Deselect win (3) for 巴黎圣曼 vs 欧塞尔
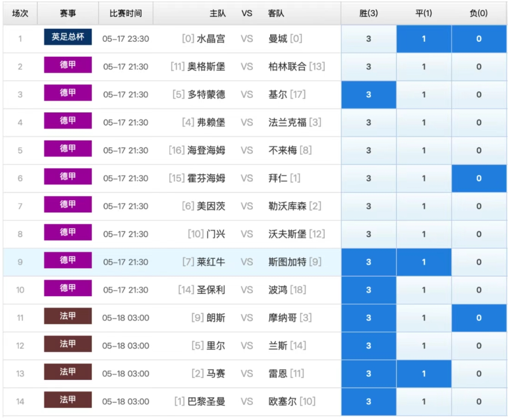 click(x=369, y=402)
